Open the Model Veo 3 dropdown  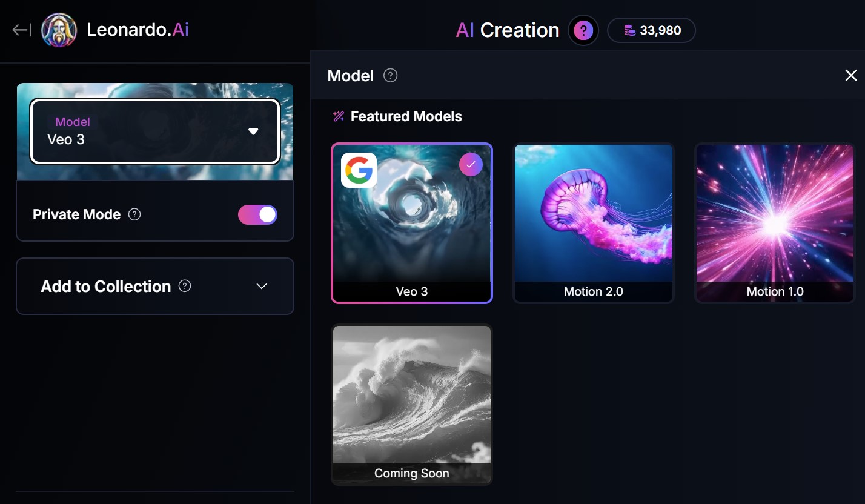coord(155,131)
